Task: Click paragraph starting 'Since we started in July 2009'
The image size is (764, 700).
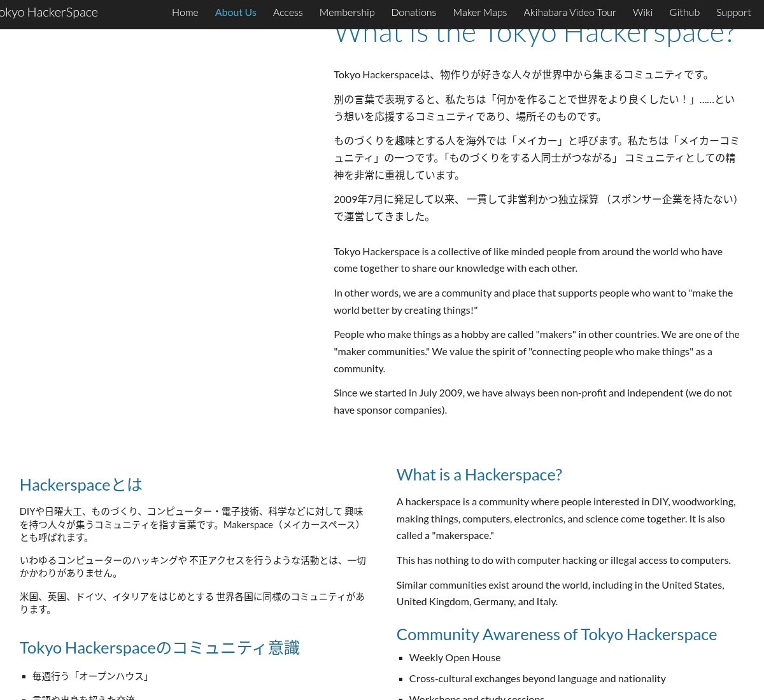Action: [x=533, y=402]
